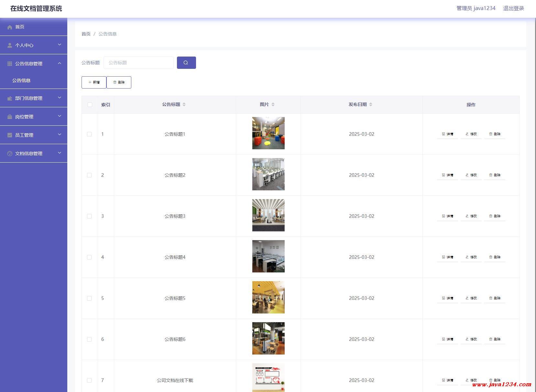Image resolution: width=536 pixels, height=392 pixels.
Task: Click the grid icon beside 公告信息管理
Action: click(x=10, y=64)
